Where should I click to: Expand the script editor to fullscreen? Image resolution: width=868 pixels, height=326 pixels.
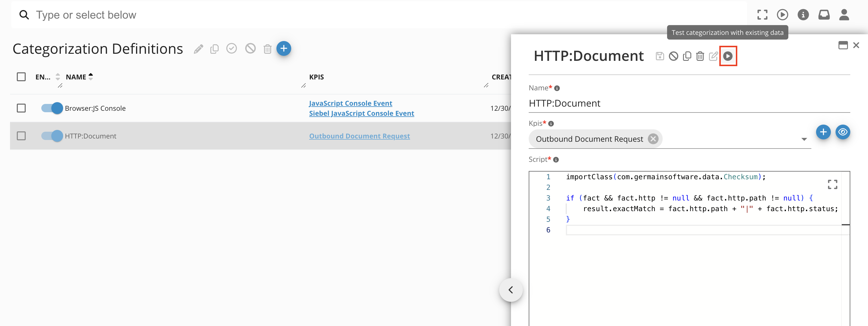click(x=832, y=184)
